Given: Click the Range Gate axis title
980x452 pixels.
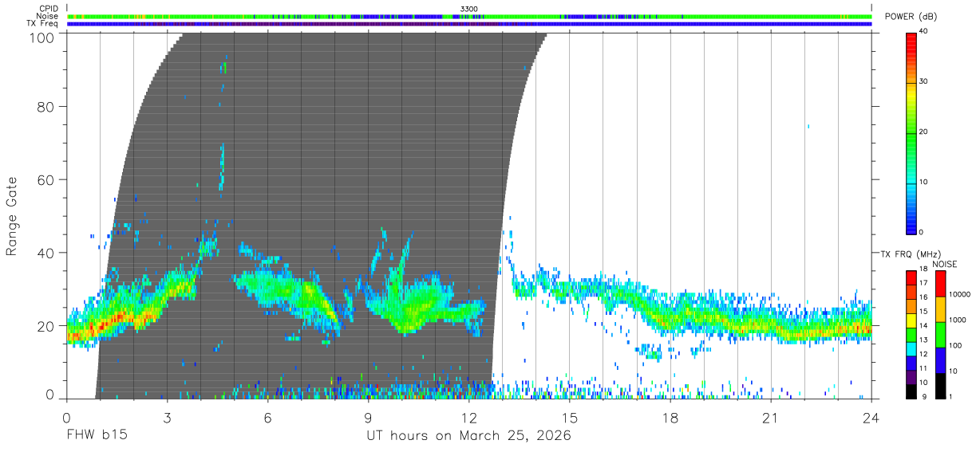Looking at the screenshot, I should coord(12,216).
